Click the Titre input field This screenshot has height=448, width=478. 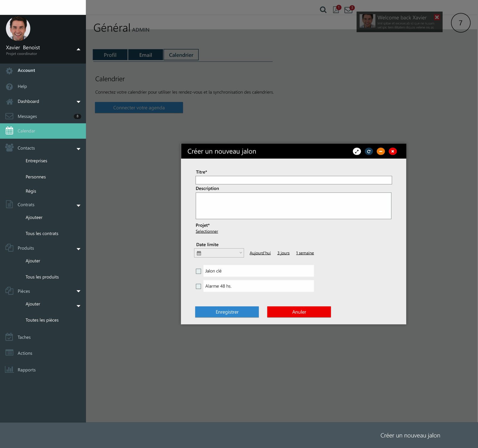(x=294, y=180)
